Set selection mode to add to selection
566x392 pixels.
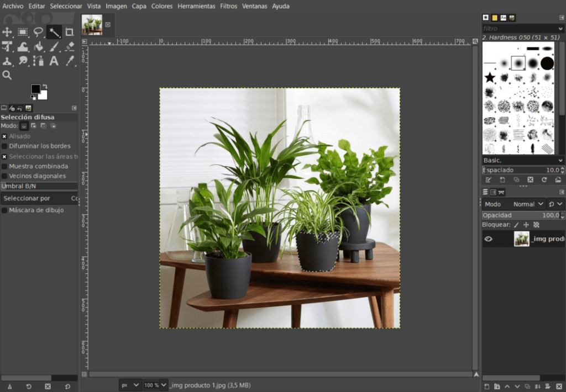coord(34,126)
